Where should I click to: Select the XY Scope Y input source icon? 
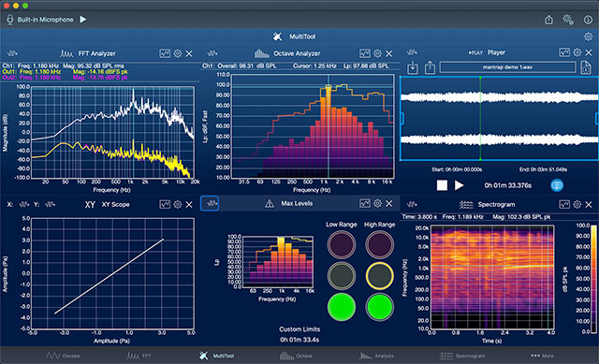tap(50, 204)
